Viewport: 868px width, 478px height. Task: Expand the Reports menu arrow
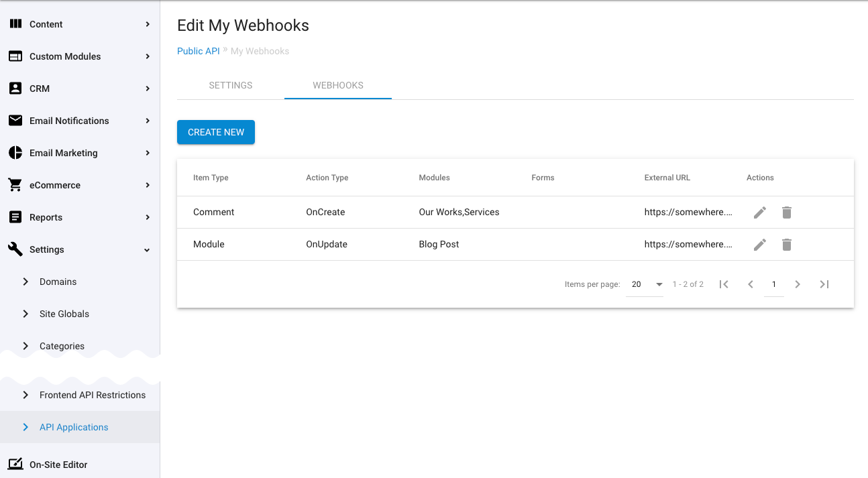(148, 217)
